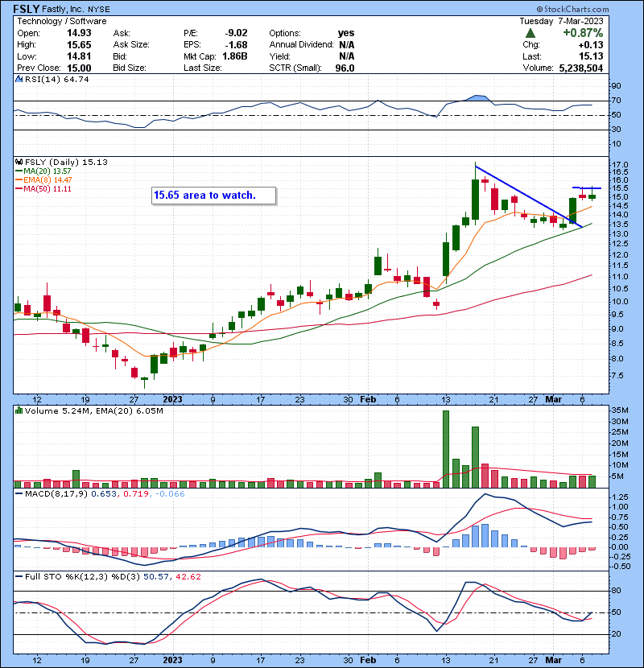This screenshot has width=644, height=668.
Task: Click the NYSE exchange label
Action: [x=99, y=10]
